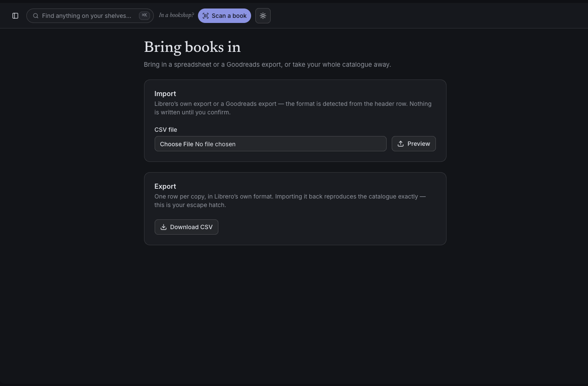Choose a CSV file to import
This screenshot has width=588, height=386.
tap(270, 144)
